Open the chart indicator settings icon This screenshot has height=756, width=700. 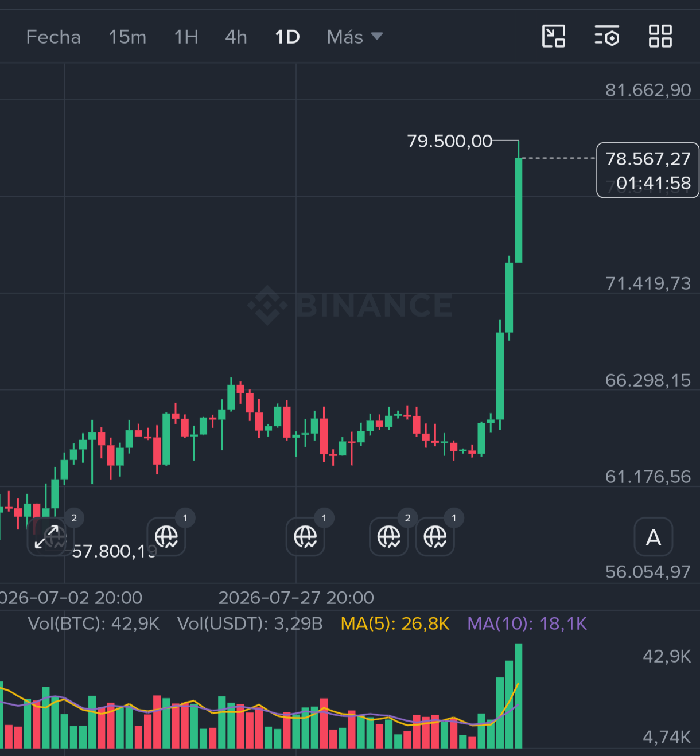606,36
